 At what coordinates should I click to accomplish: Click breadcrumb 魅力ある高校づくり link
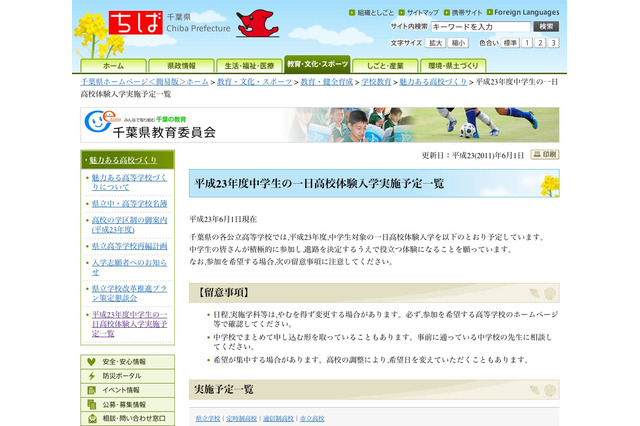coord(433,82)
